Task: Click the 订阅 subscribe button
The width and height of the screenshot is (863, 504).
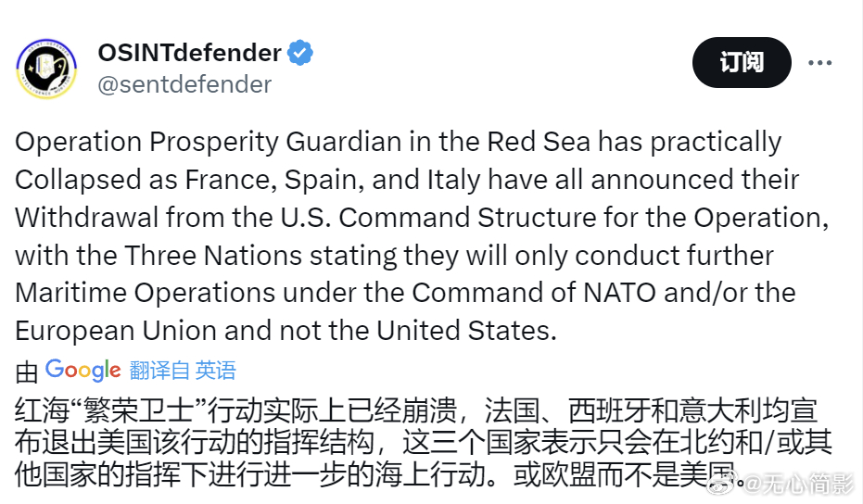Action: pyautogui.click(x=742, y=62)
